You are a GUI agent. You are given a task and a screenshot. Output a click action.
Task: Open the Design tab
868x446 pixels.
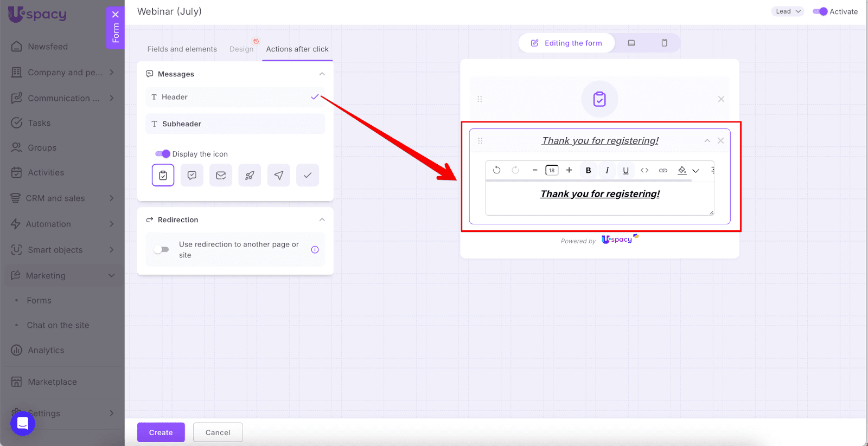(241, 49)
